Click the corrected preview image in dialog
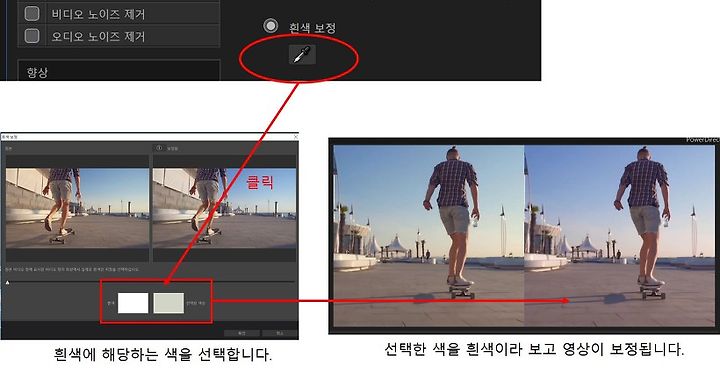This screenshot has width=720, height=372. (224, 208)
